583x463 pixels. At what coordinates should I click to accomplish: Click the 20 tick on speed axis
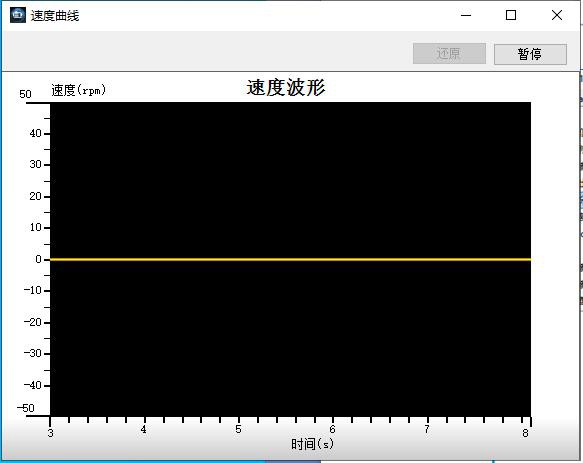(x=35, y=196)
